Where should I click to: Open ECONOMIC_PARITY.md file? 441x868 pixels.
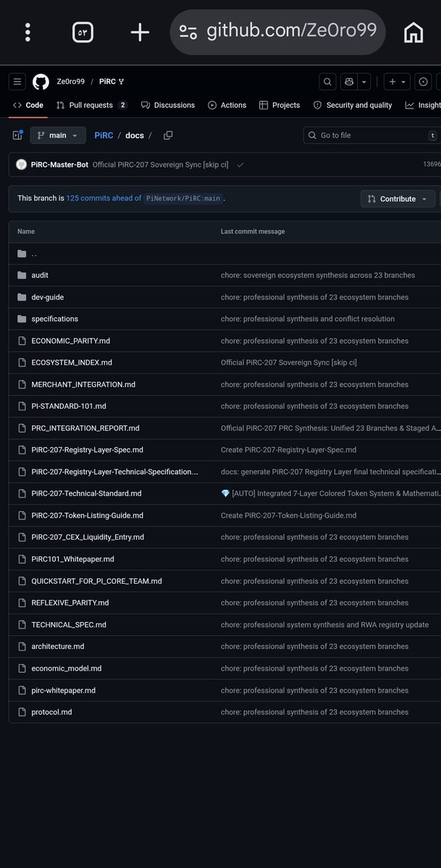(x=70, y=341)
